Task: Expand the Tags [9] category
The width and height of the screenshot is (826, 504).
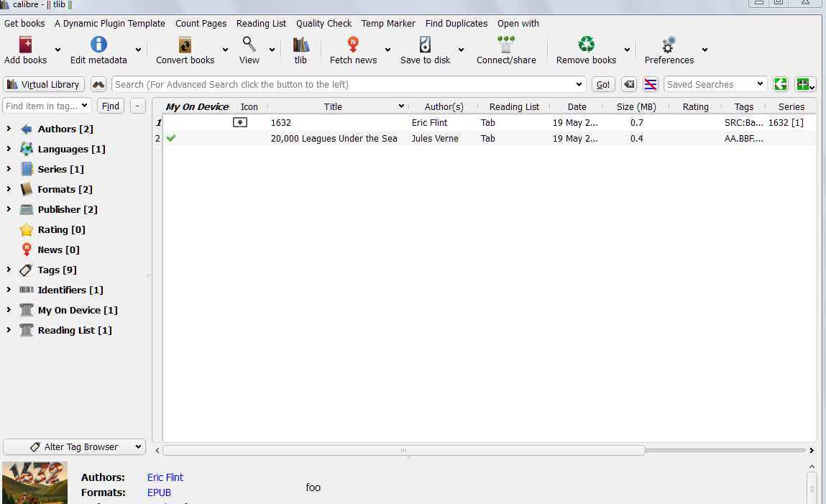Action: tap(9, 269)
